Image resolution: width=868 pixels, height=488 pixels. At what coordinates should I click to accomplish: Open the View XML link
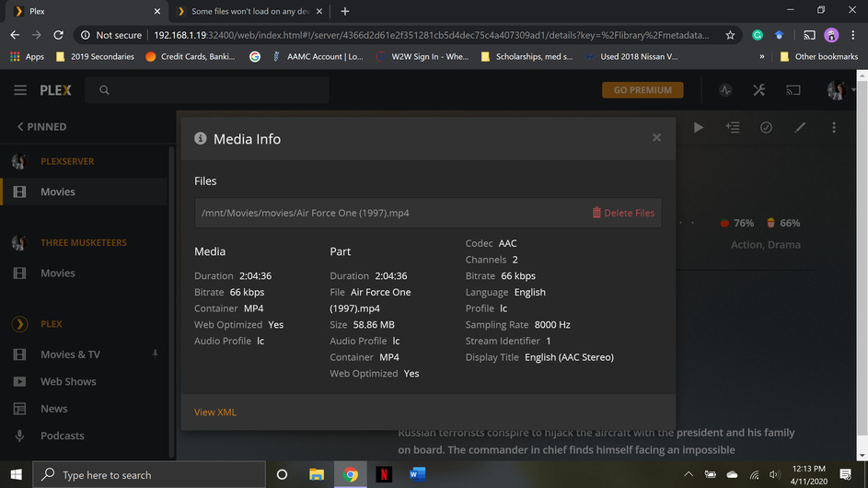[x=215, y=412]
